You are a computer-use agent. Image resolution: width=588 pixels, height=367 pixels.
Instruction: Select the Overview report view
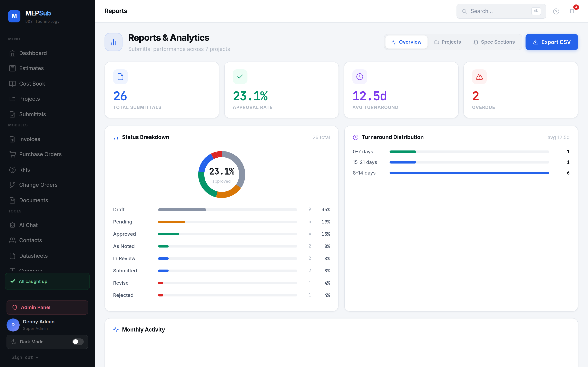pyautogui.click(x=406, y=42)
